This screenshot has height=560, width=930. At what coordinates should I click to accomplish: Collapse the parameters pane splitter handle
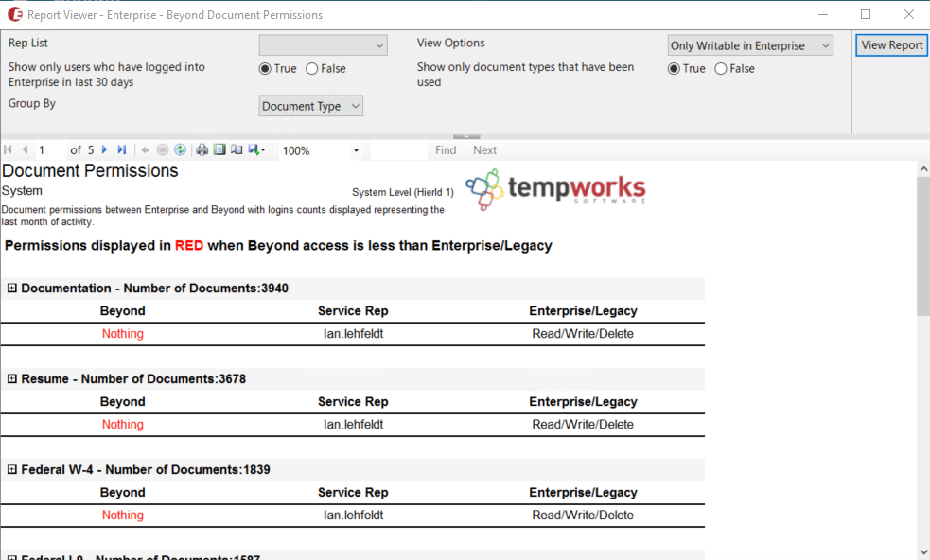pyautogui.click(x=466, y=136)
